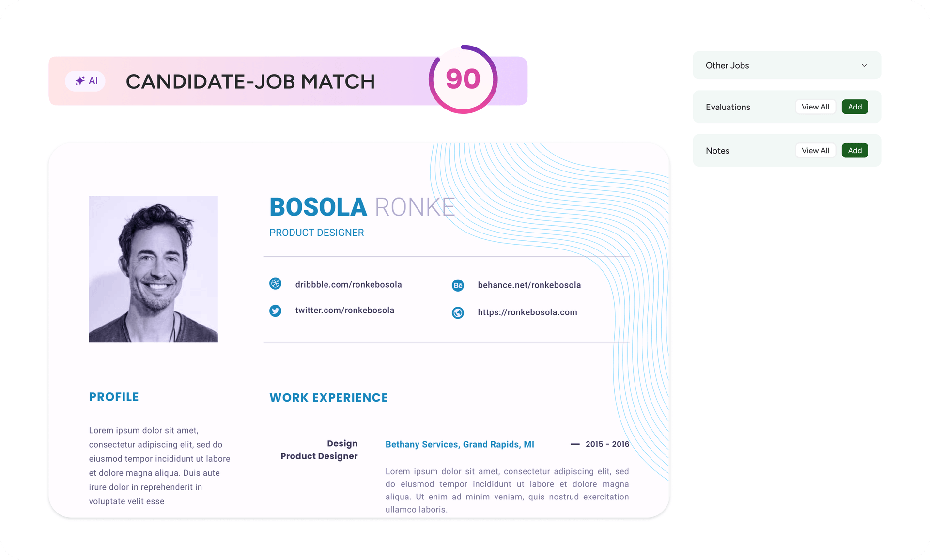Expand the Other Jobs dropdown chevron
The height and width of the screenshot is (560, 930).
tap(864, 65)
